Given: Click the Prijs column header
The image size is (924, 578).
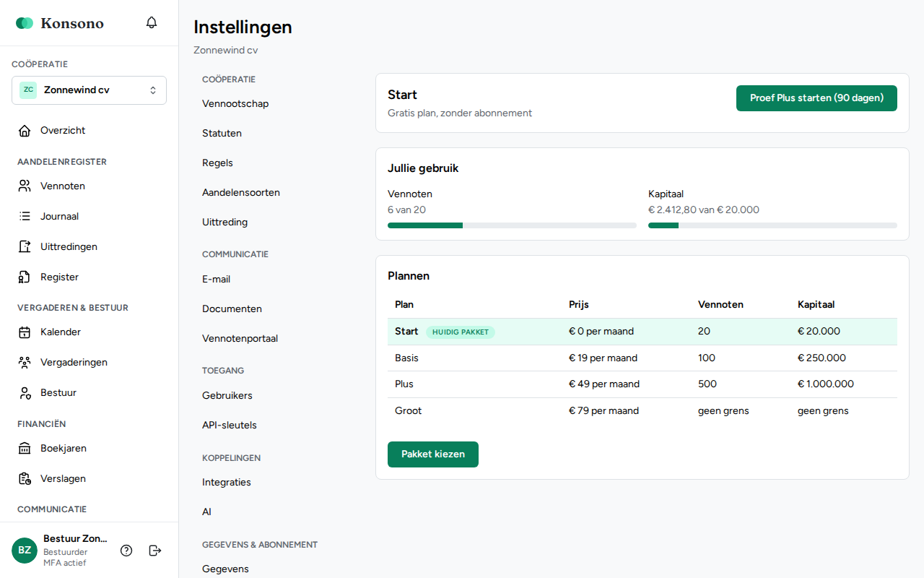Looking at the screenshot, I should click(579, 305).
